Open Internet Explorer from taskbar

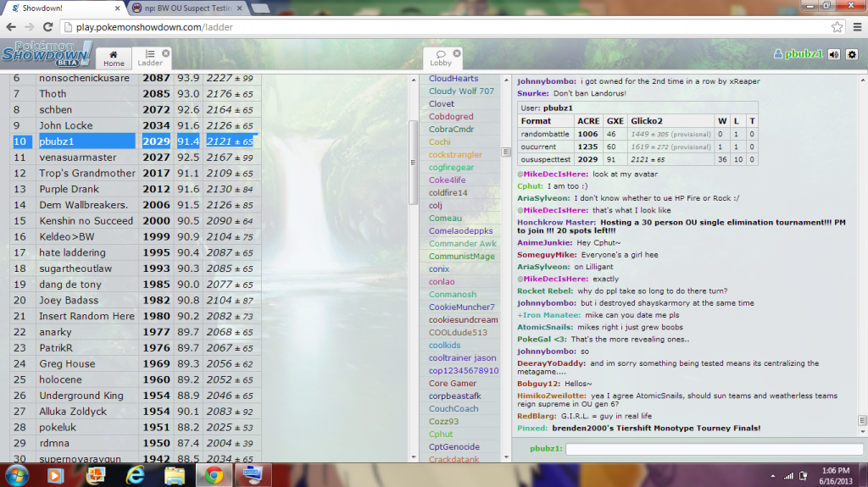135,475
